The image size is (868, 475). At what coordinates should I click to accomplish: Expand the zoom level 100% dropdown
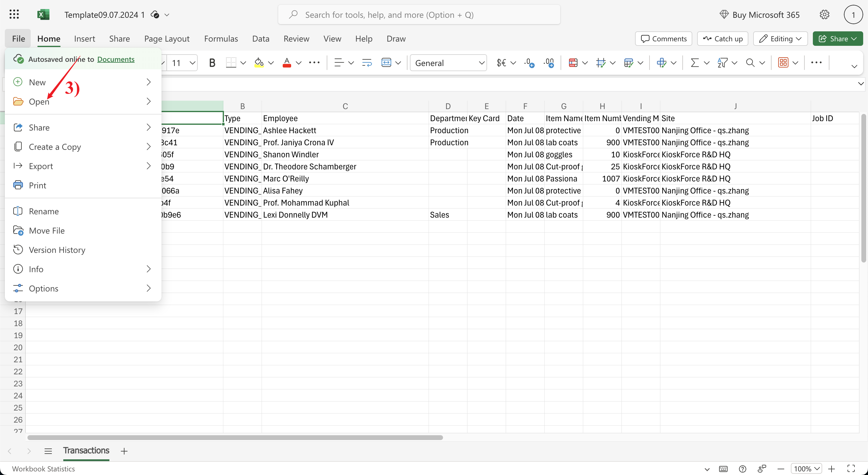(806, 469)
